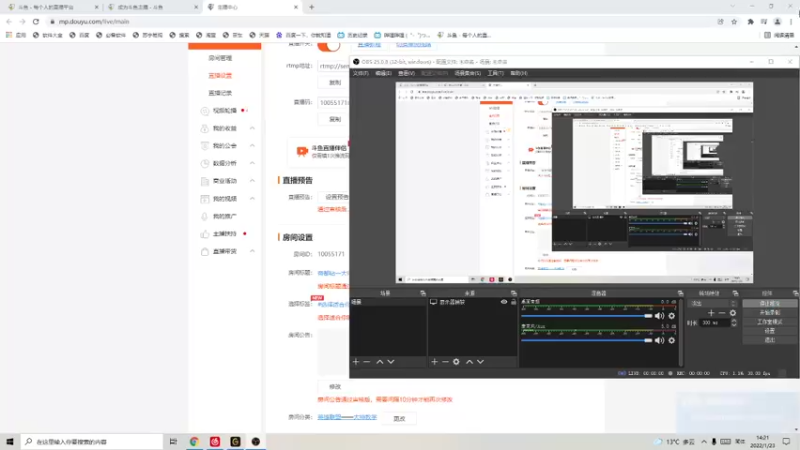Open a new Chrome tab
Viewport: 800px width, 450px height.
click(311, 7)
